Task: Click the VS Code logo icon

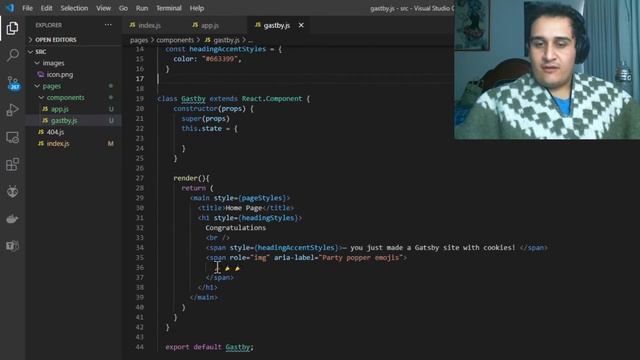Action: pyautogui.click(x=10, y=8)
